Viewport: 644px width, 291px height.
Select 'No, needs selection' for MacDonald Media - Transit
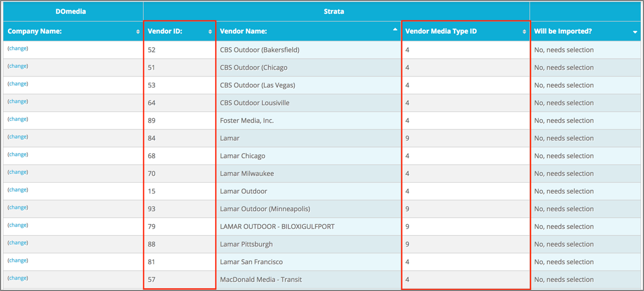(x=564, y=280)
